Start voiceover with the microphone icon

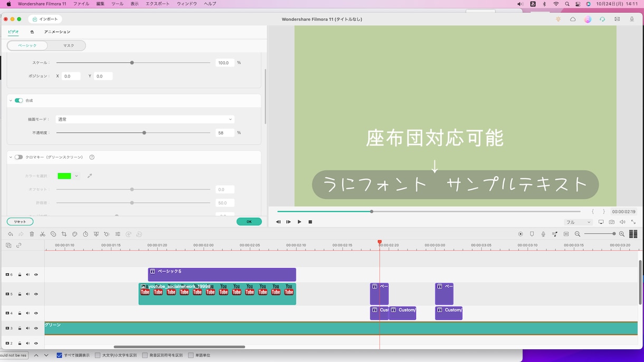[543, 234]
